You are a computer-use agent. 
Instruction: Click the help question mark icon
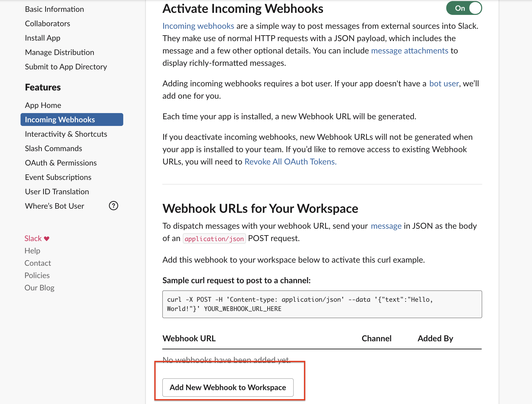coord(113,206)
